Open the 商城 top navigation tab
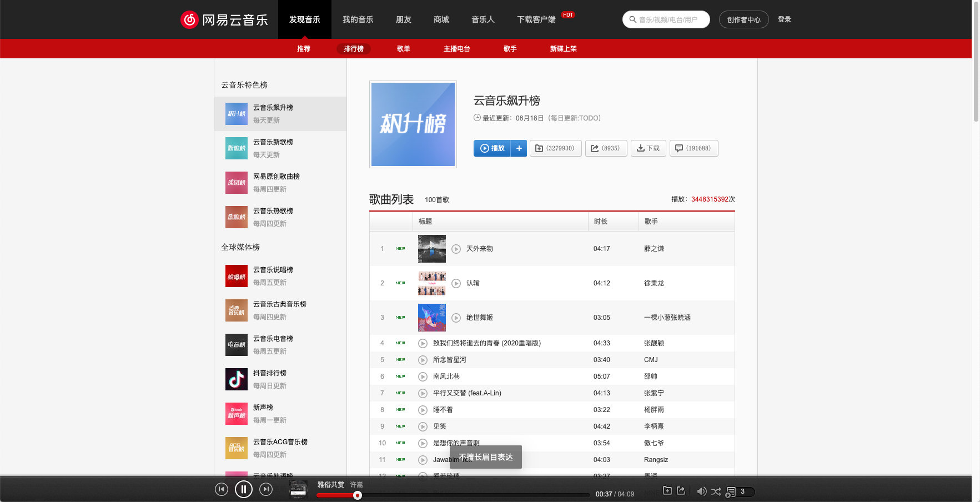980x502 pixels. click(x=441, y=19)
